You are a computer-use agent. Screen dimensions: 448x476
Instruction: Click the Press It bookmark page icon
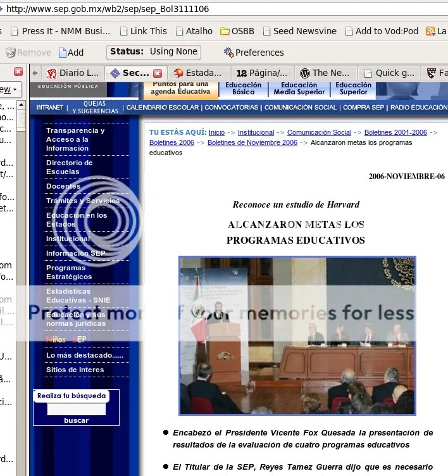pyautogui.click(x=15, y=31)
